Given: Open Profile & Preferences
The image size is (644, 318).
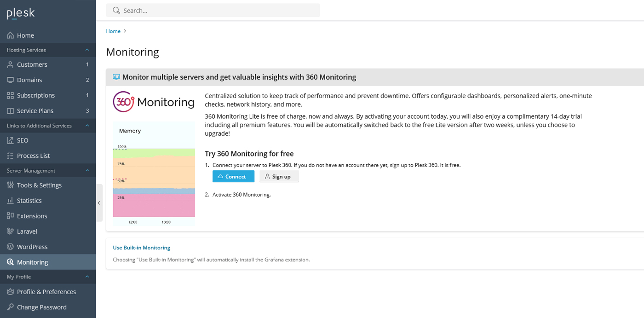Looking at the screenshot, I should pyautogui.click(x=46, y=291).
